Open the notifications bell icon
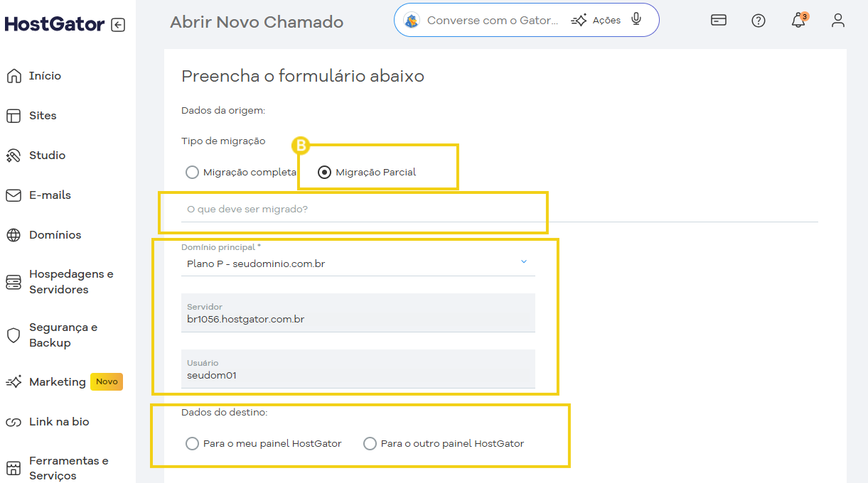Image resolution: width=868 pixels, height=483 pixels. click(798, 21)
